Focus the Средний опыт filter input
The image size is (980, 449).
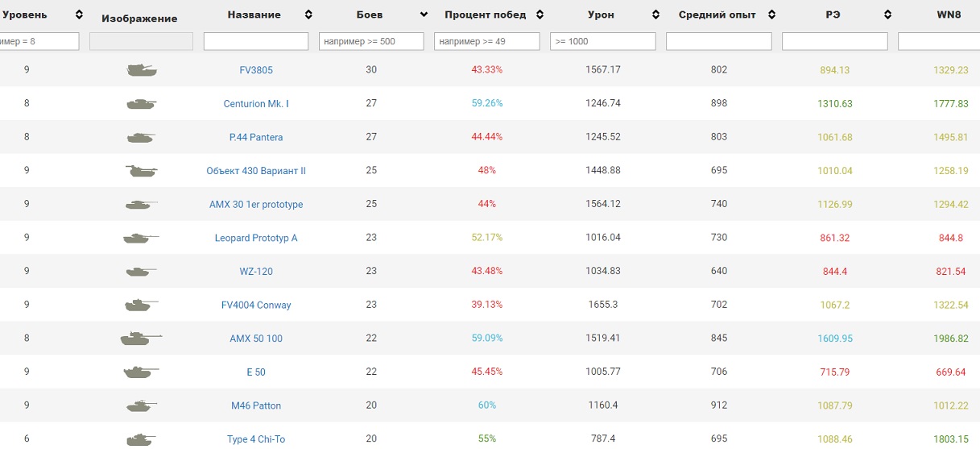(x=719, y=41)
